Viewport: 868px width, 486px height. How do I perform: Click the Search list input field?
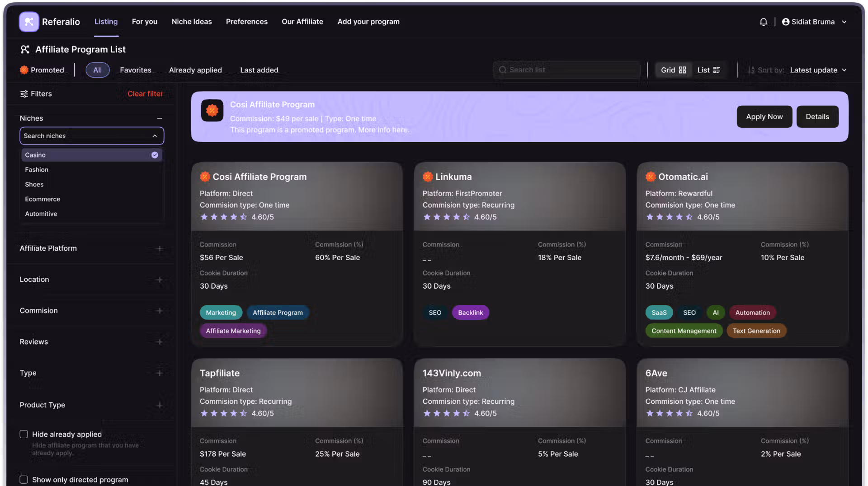pos(567,70)
